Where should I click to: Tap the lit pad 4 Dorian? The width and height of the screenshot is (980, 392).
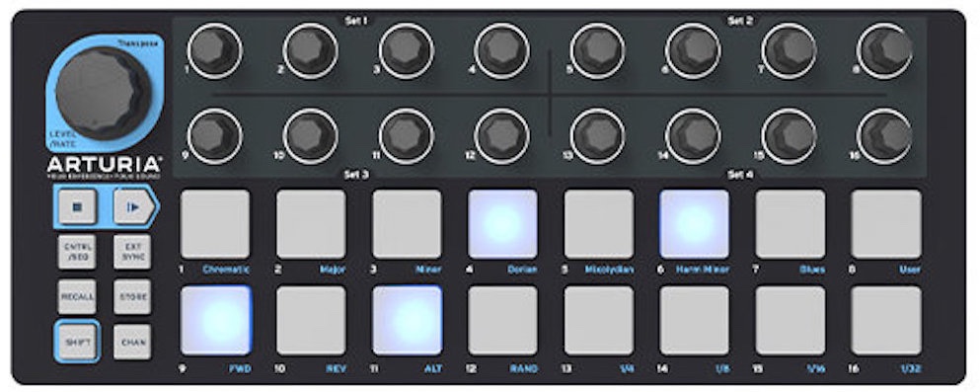(502, 224)
